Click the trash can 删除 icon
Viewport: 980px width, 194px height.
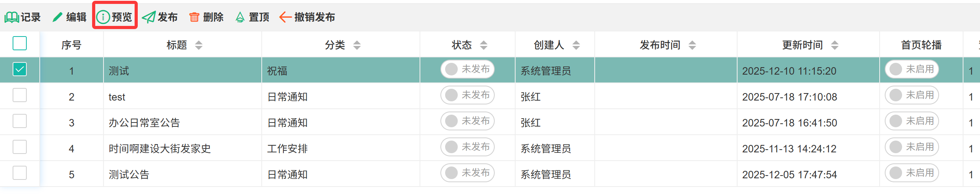194,17
